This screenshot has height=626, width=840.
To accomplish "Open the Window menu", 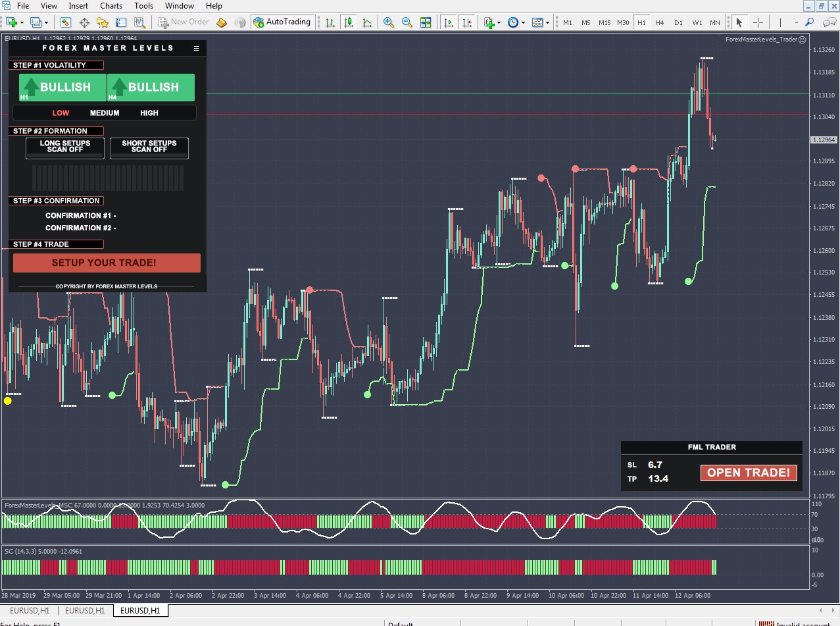I will pyautogui.click(x=180, y=6).
